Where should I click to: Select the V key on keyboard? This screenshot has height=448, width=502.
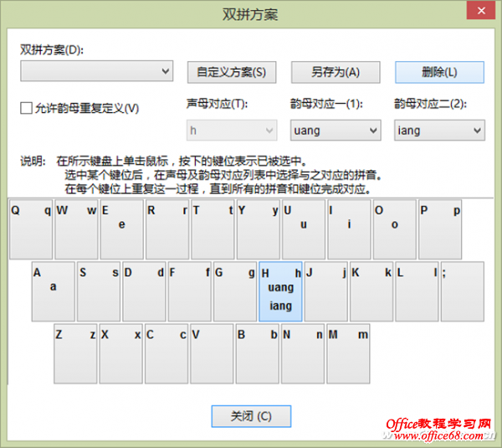pyautogui.click(x=212, y=353)
